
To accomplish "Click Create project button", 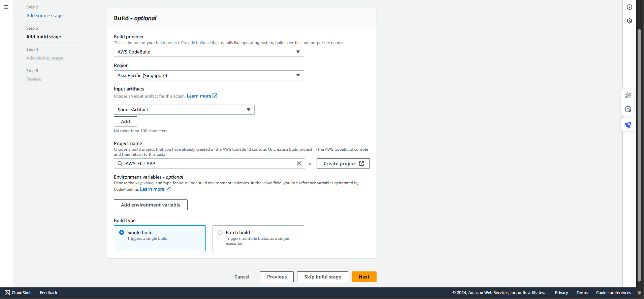I will point(343,163).
